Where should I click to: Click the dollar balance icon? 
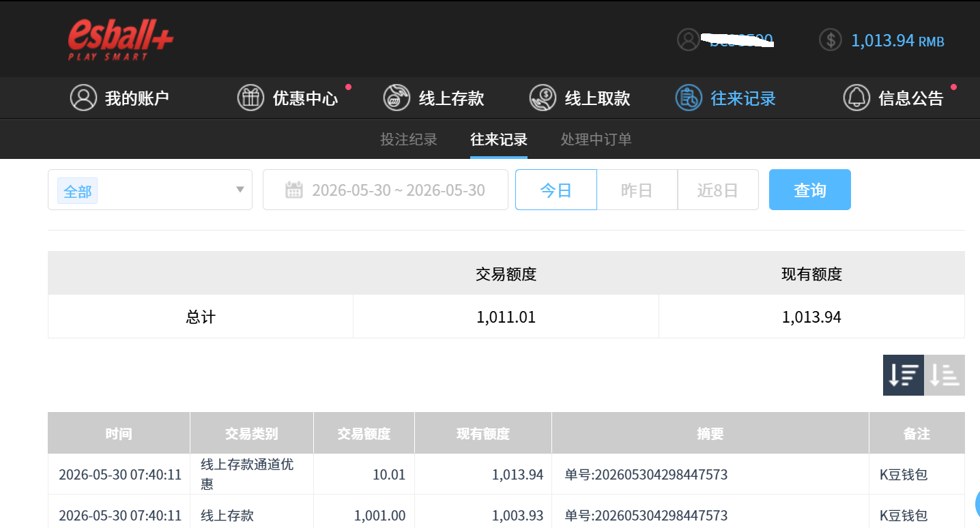(831, 40)
